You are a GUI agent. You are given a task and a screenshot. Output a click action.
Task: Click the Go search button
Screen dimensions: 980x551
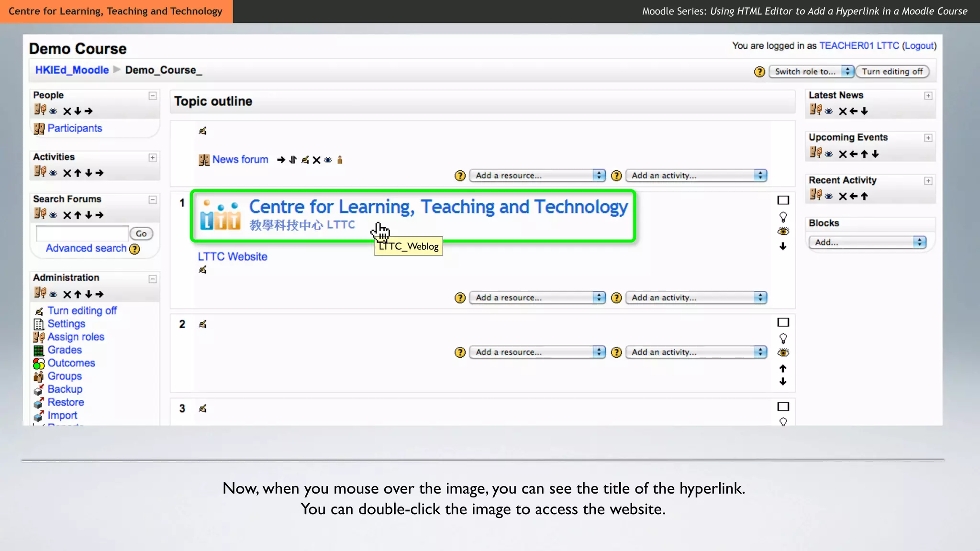tap(141, 234)
